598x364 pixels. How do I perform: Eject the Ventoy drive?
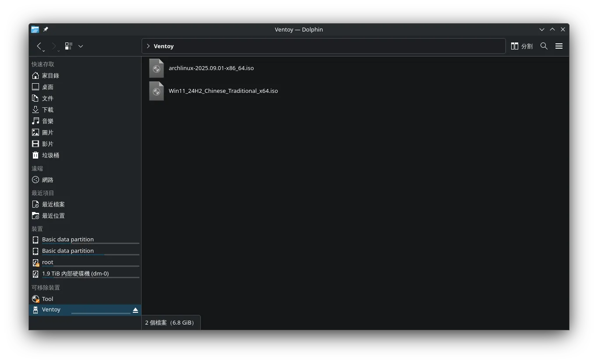point(135,310)
